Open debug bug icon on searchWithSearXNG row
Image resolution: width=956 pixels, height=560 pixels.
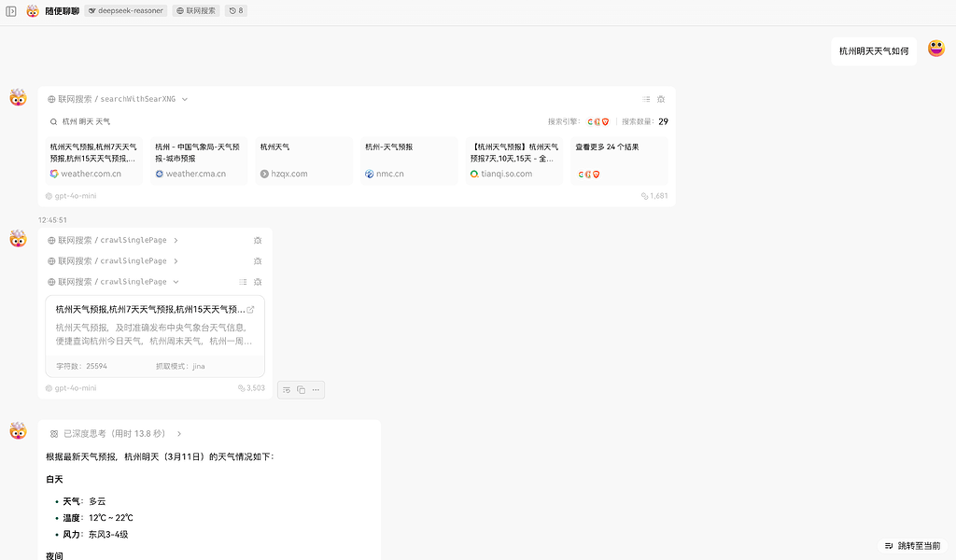coord(661,99)
